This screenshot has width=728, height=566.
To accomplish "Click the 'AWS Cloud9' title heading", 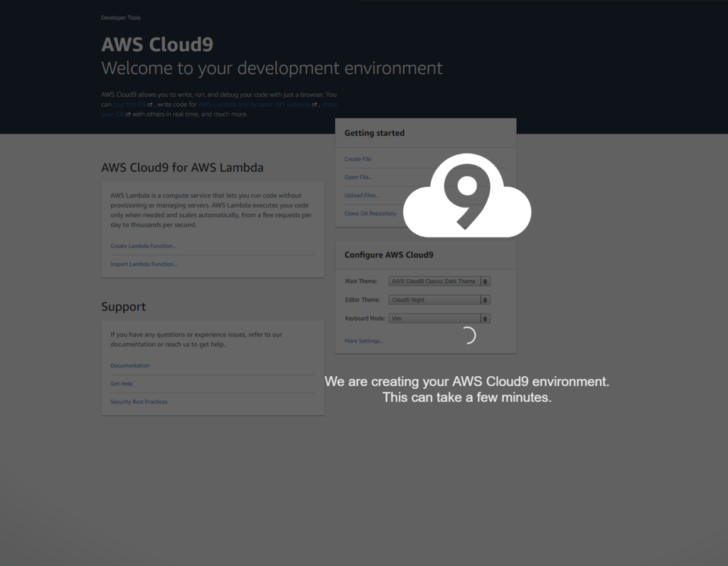I will (x=157, y=45).
